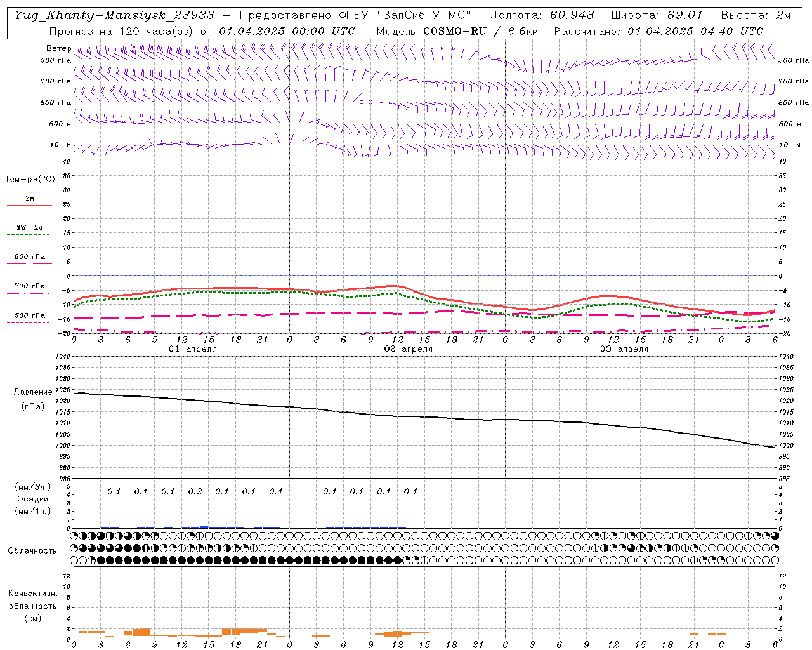Click the Облачность cloud cover label
The image size is (812, 650).
32,551
